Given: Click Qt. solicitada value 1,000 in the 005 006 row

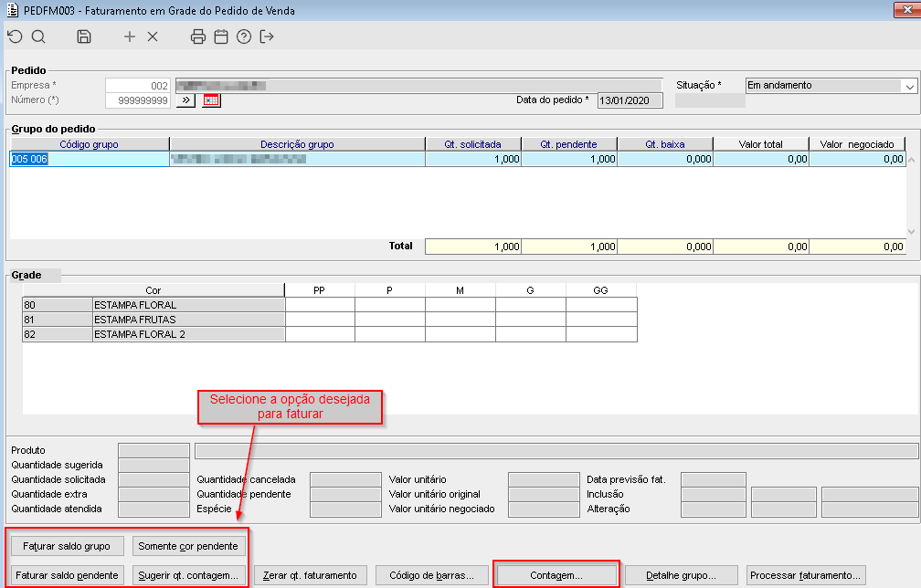Looking at the screenshot, I should click(473, 159).
